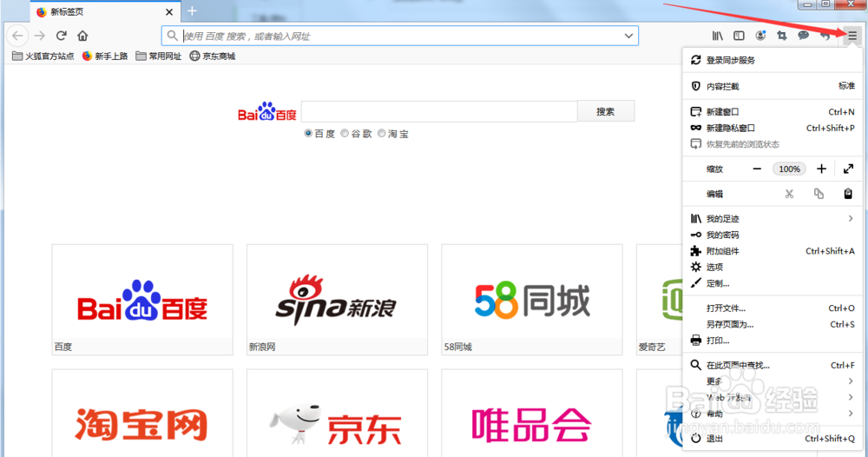Choose 另存页面为... menu entry
Screen dimensions: 868x457
pos(773,324)
